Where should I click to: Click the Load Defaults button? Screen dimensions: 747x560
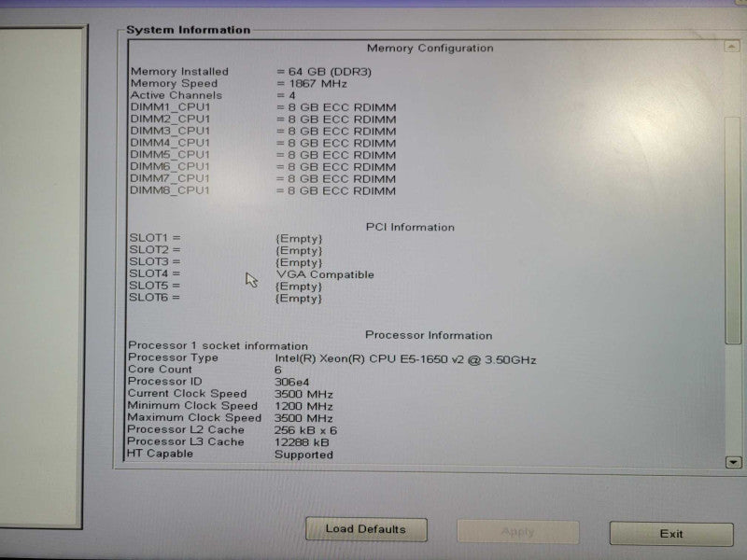(x=366, y=529)
